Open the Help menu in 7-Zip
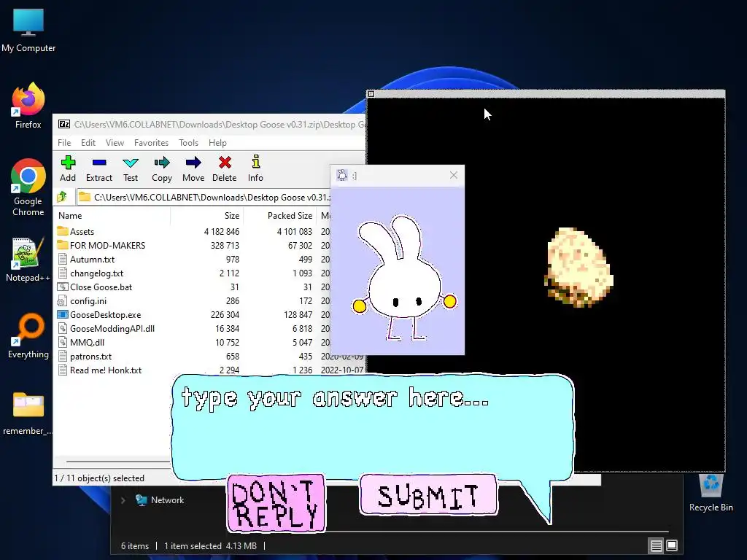Screen dimensions: 747x560 [x=217, y=143]
